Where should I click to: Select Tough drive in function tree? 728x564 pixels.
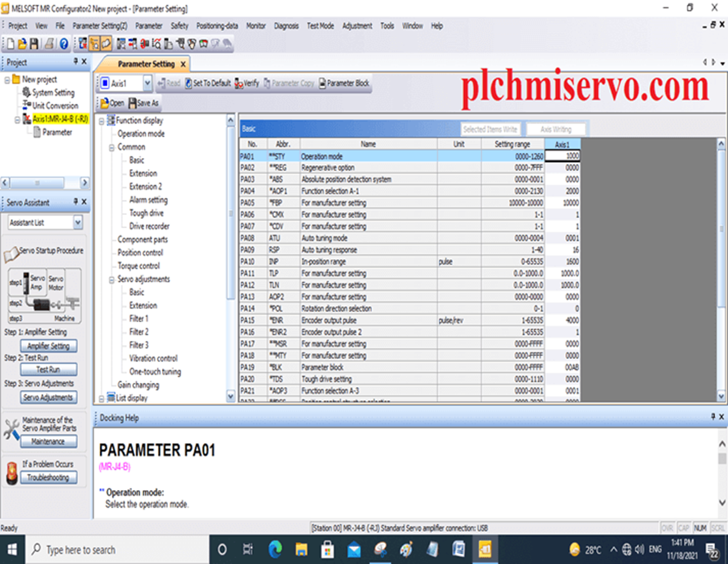(146, 214)
